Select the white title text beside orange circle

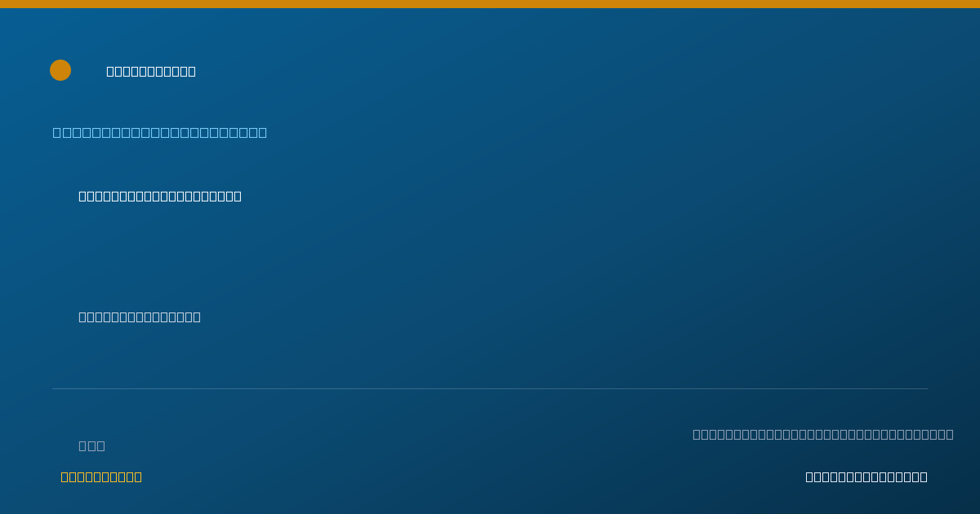(151, 71)
